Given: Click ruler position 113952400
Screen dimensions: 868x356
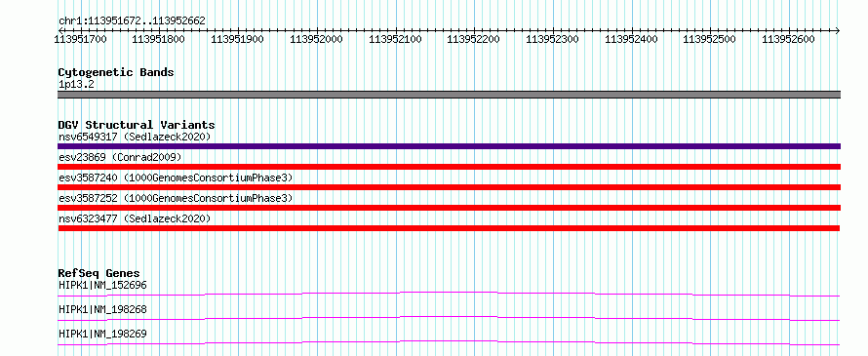Looking at the screenshot, I should (x=631, y=39).
